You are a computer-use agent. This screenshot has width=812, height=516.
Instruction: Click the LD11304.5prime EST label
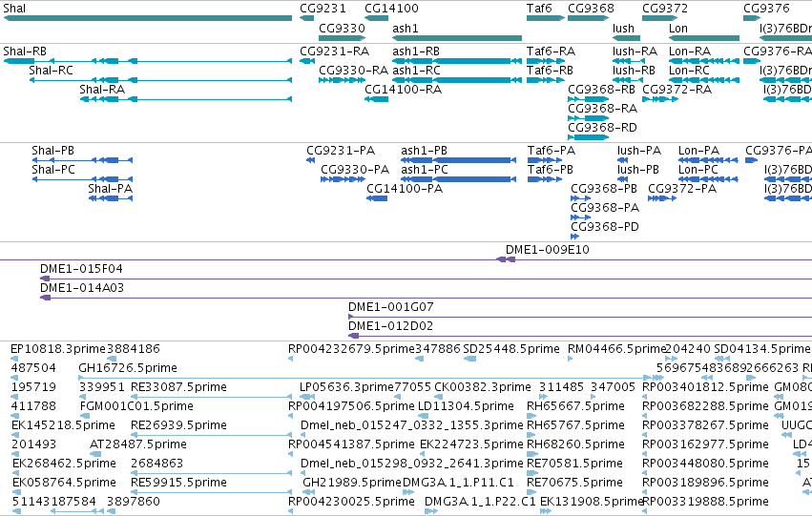(466, 406)
